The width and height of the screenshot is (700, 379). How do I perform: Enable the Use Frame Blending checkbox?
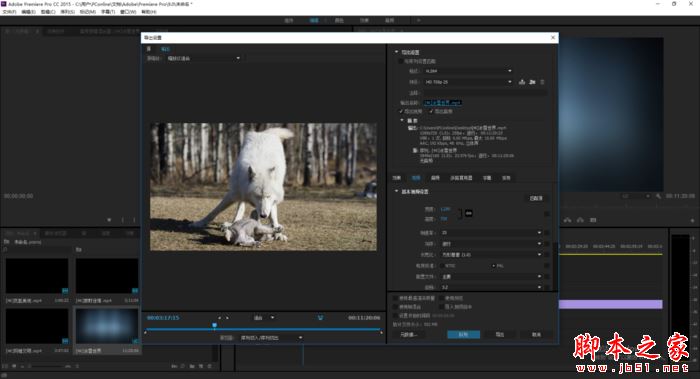click(395, 307)
